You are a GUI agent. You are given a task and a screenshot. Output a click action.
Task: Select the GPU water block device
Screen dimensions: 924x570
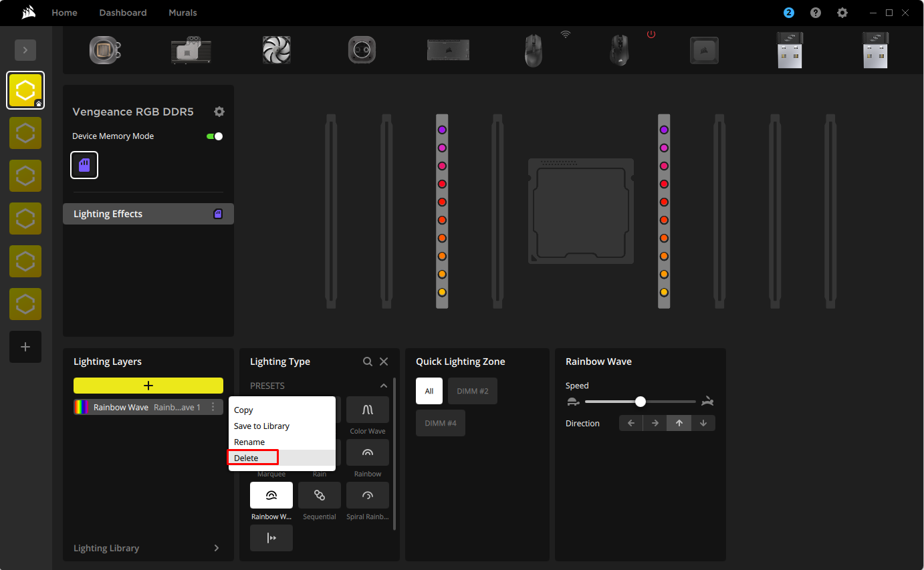tap(191, 50)
